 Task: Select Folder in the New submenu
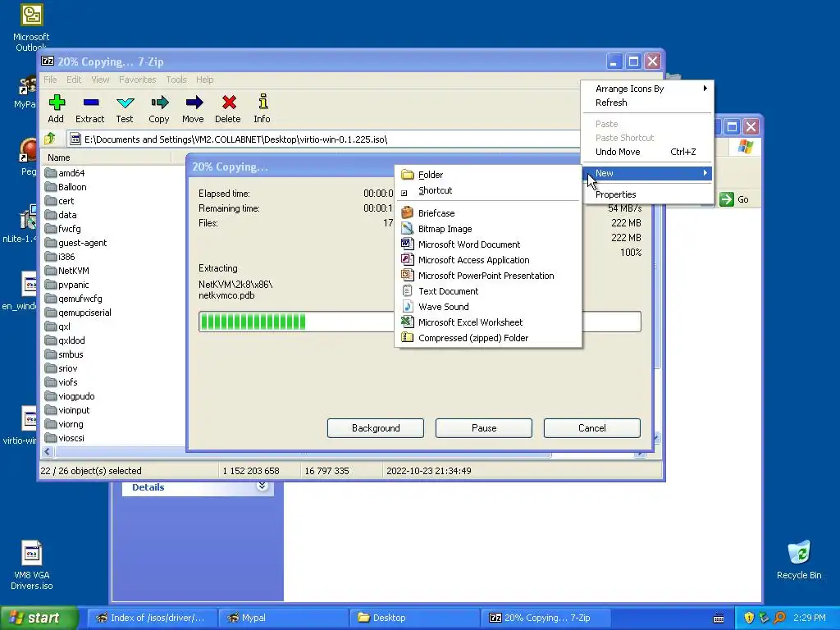[488, 175]
